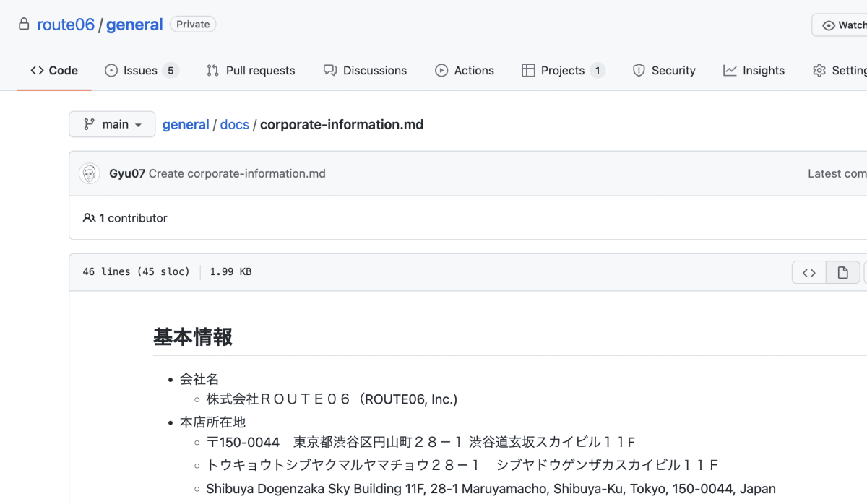Screen dimensions: 867x504
Task: Open commit "Create corporate-information.md"
Action: click(237, 173)
